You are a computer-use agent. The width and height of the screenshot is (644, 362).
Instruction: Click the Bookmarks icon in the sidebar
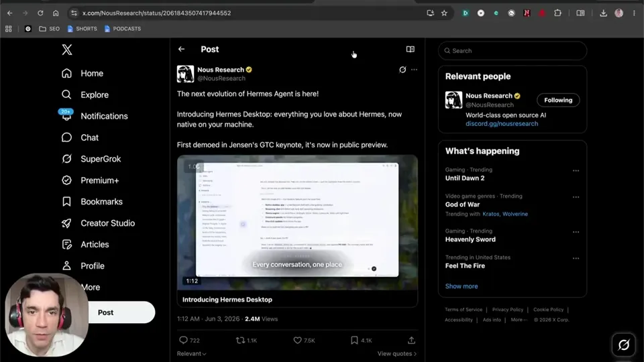(x=66, y=202)
